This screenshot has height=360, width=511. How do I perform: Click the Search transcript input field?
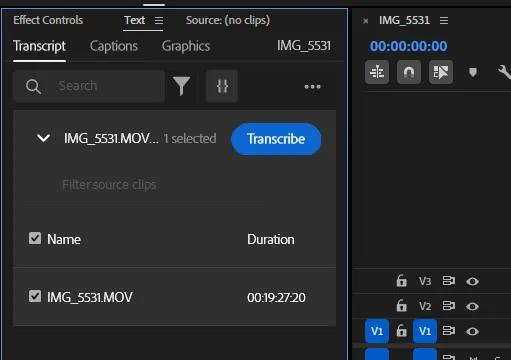point(89,86)
